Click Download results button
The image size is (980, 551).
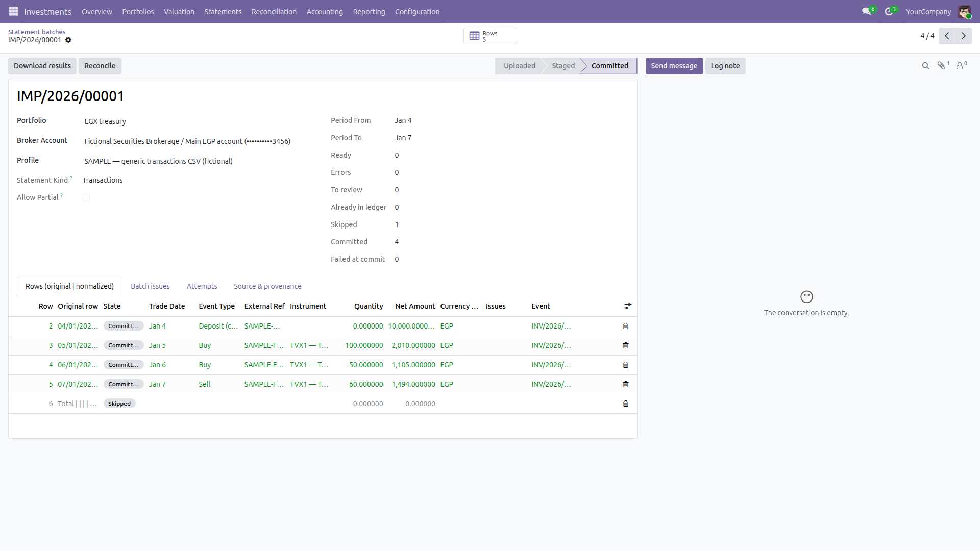coord(42,66)
